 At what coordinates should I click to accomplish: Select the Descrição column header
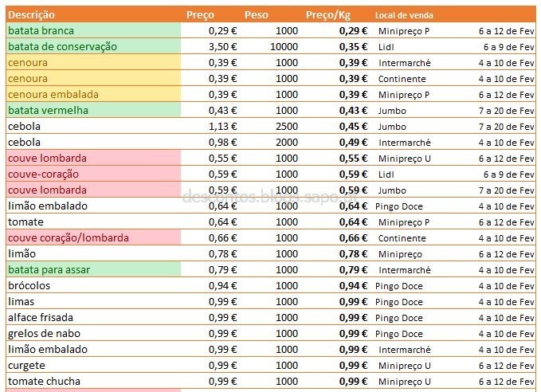[x=31, y=15]
